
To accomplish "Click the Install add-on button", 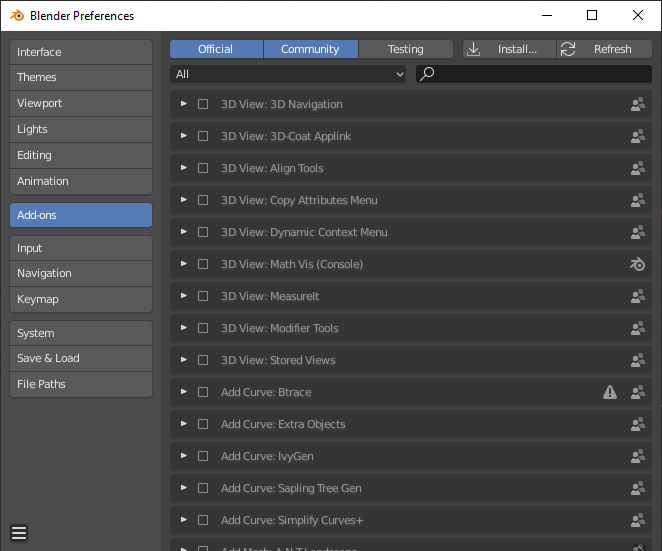I will (510, 49).
